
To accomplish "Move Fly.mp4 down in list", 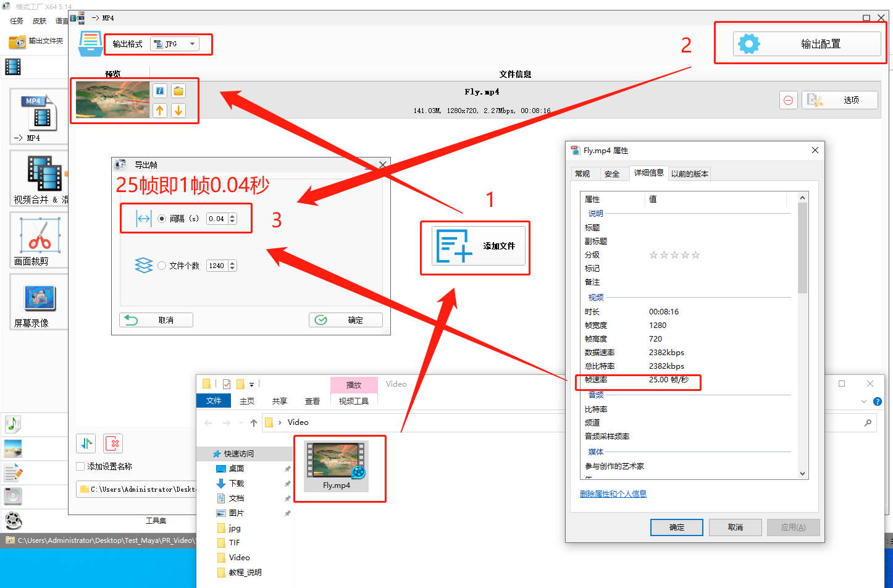I will coord(178,111).
